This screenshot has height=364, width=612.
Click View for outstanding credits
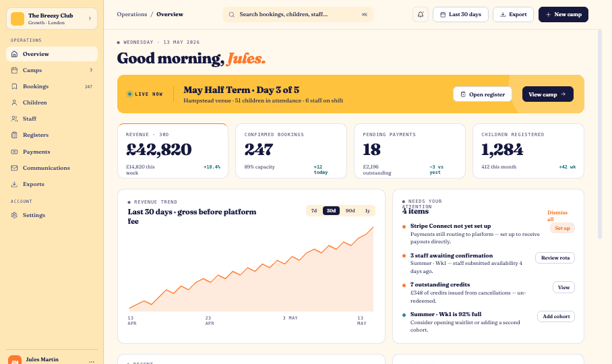[563, 288]
